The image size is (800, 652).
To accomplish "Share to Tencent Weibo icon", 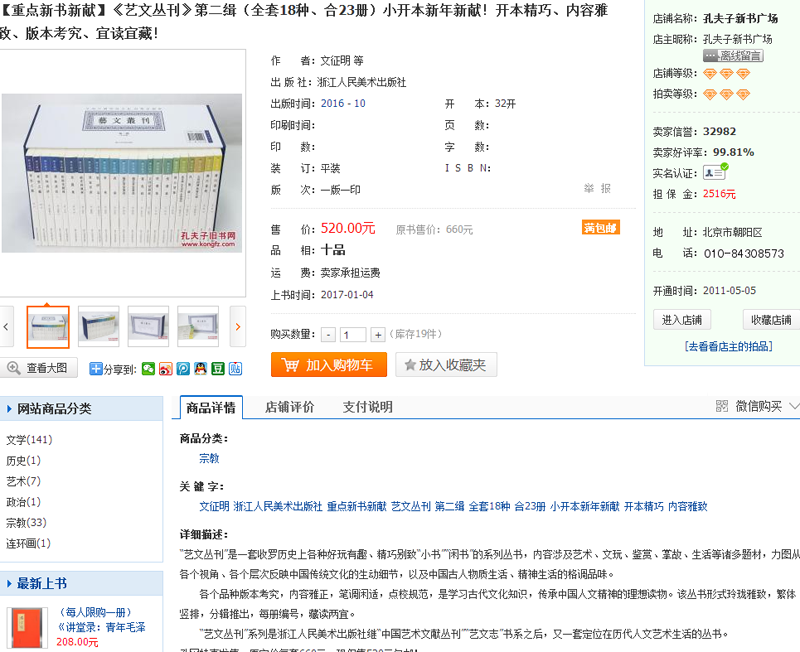I will click(183, 368).
